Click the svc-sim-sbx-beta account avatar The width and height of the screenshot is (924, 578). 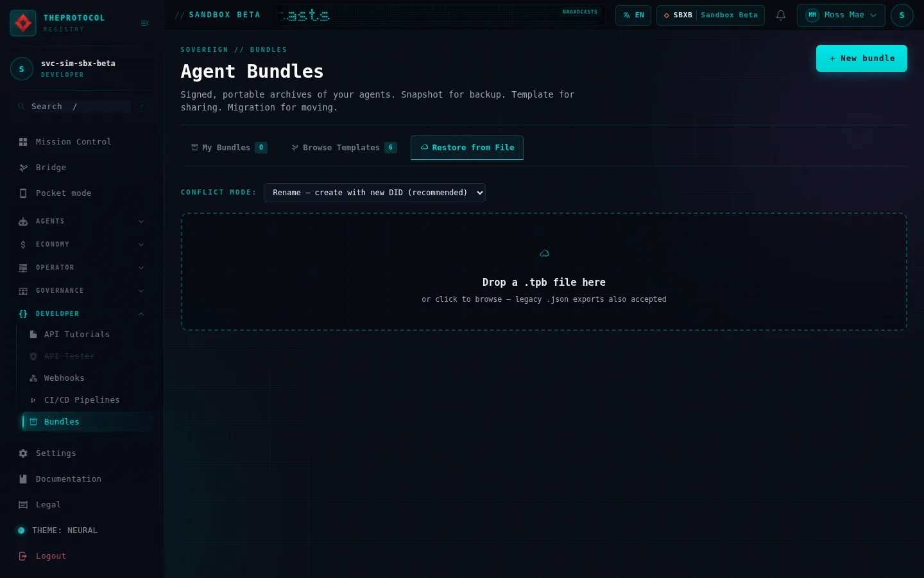coord(22,69)
